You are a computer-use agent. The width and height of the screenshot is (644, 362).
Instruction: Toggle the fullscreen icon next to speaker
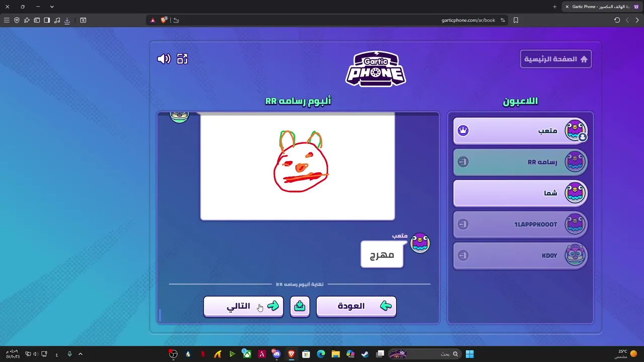pyautogui.click(x=182, y=59)
